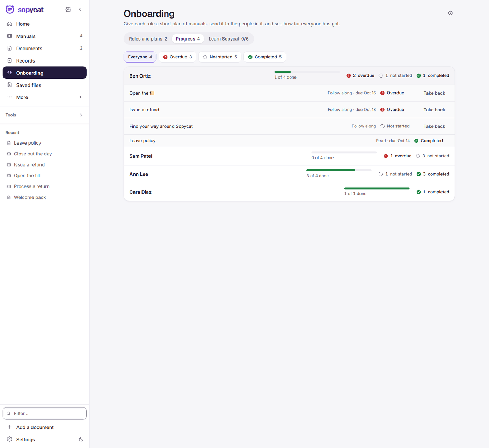This screenshot has height=448, width=489.
Task: Click the Records clipboard icon
Action: coord(9,61)
